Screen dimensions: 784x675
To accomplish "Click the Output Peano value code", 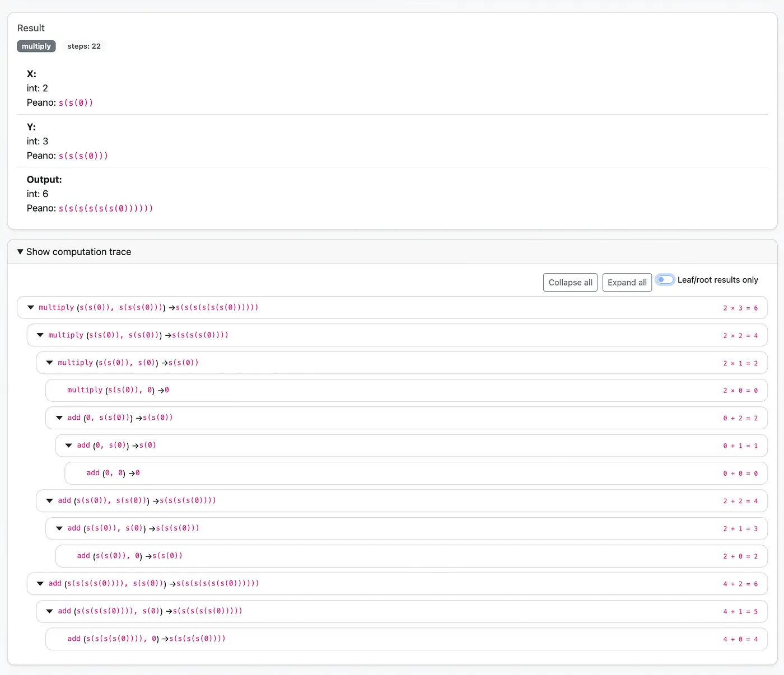I will (106, 208).
